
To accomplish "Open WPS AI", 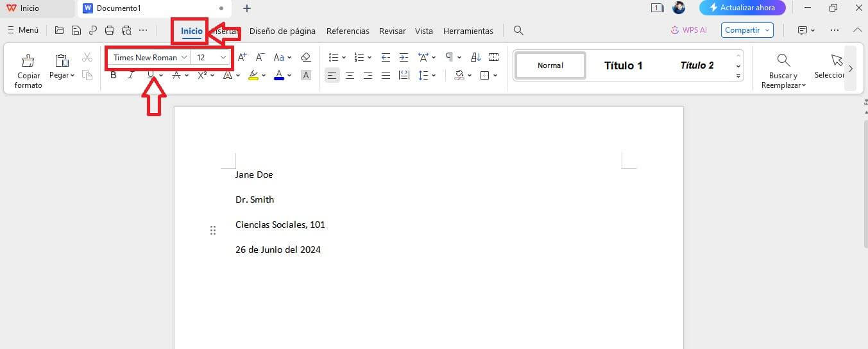I will (688, 30).
